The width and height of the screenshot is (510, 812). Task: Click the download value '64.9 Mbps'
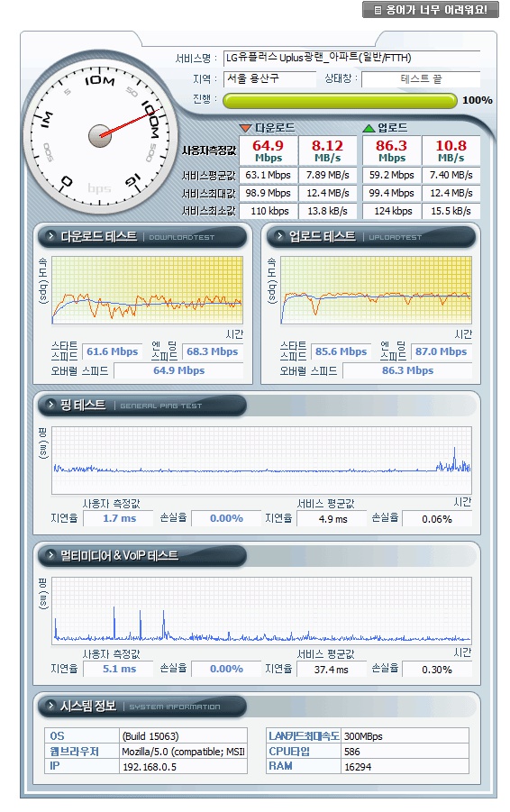pyautogui.click(x=269, y=151)
